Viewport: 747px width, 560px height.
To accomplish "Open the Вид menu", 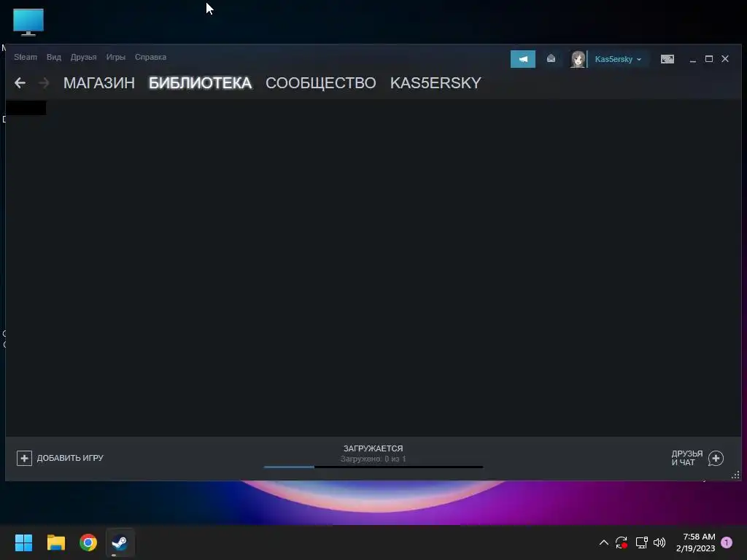I will click(x=54, y=57).
